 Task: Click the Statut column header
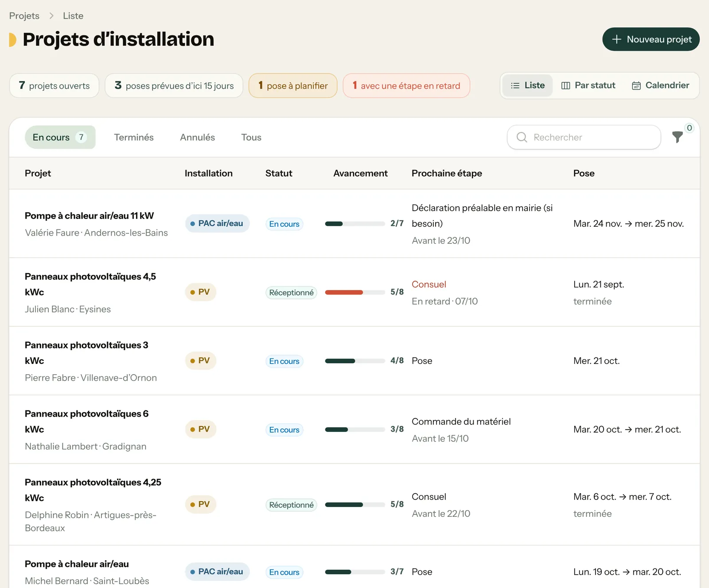(x=279, y=173)
